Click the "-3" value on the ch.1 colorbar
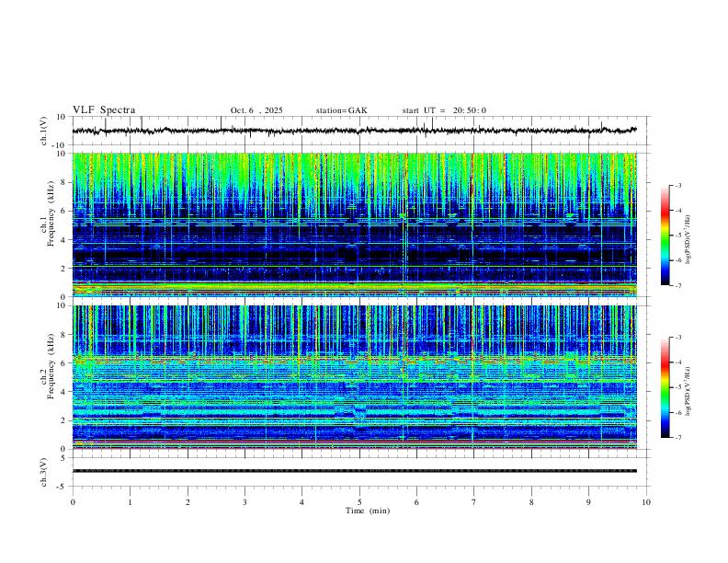728x563 pixels. tap(678, 185)
